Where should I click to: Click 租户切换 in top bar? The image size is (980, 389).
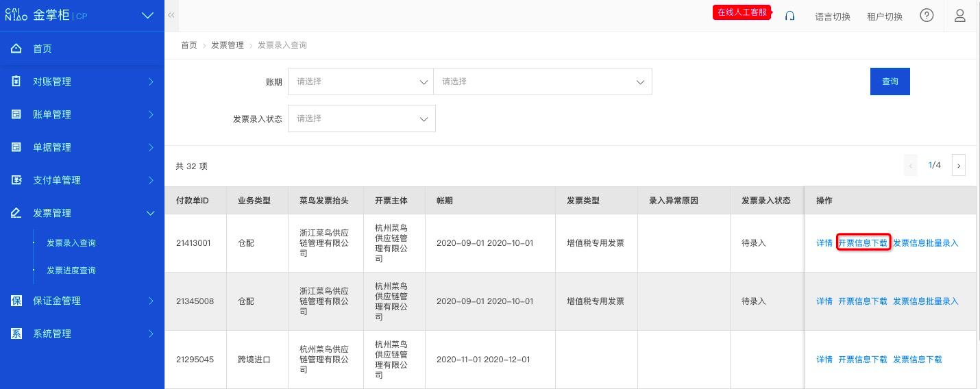click(885, 16)
